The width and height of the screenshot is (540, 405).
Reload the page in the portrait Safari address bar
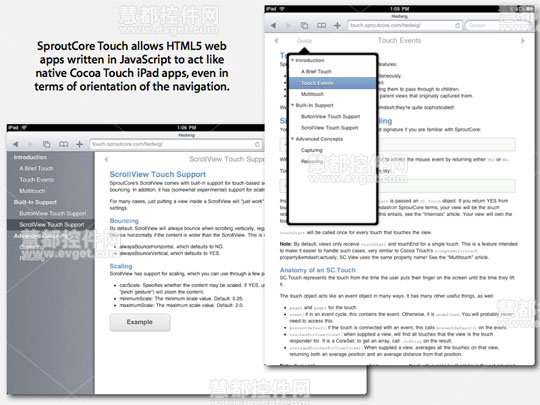click(x=457, y=25)
